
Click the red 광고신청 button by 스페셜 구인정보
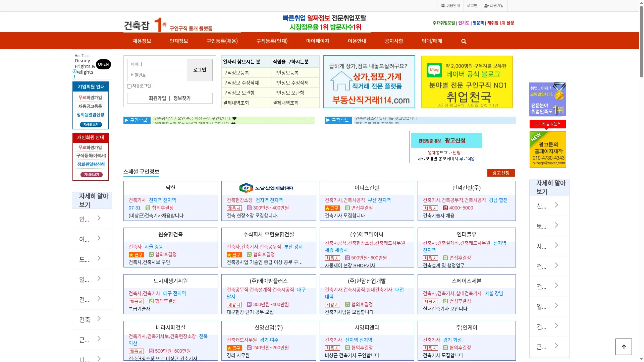coord(501,173)
